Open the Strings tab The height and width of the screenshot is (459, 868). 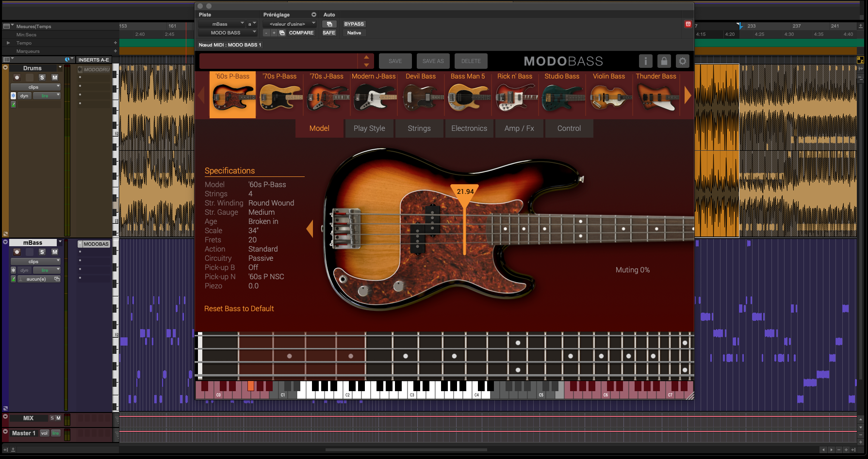click(419, 128)
